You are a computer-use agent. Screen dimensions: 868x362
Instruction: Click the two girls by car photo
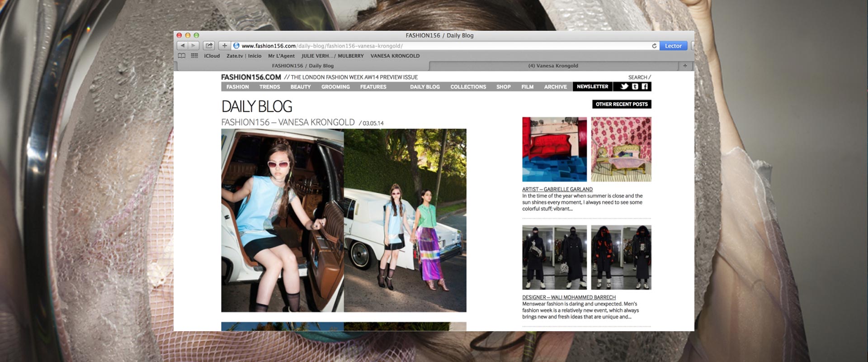click(x=405, y=220)
